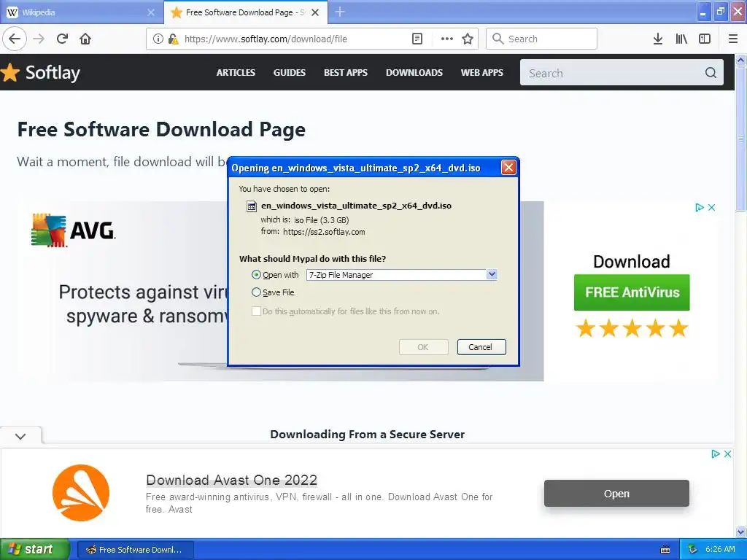
Task: Toggle reader view in address bar
Action: [x=417, y=39]
